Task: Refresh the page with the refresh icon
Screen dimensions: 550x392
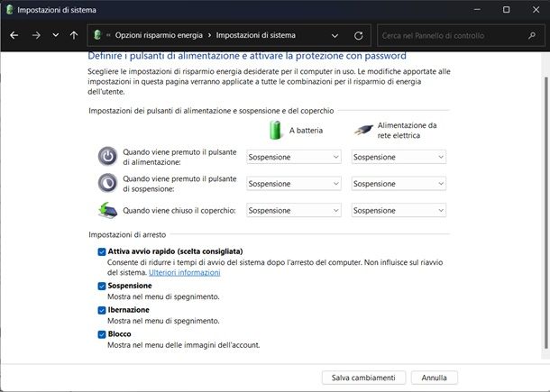Action: pyautogui.click(x=358, y=35)
